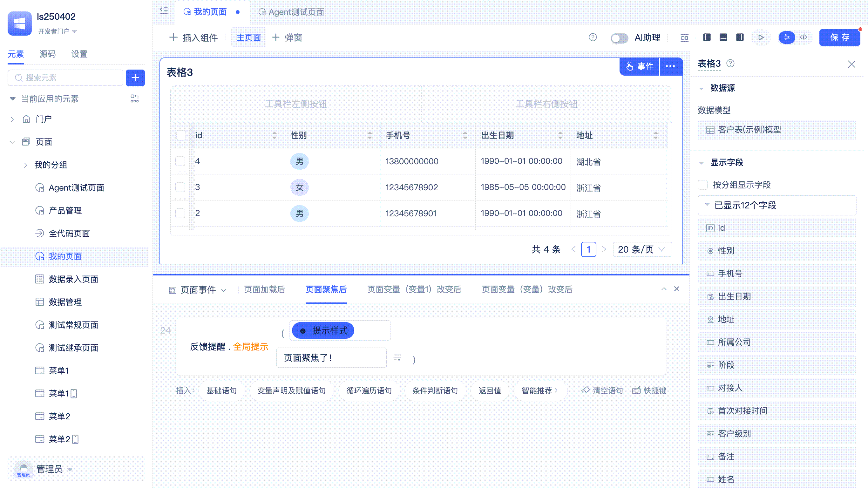Go to next table page arrow
This screenshot has width=868, height=488.
pos(604,249)
